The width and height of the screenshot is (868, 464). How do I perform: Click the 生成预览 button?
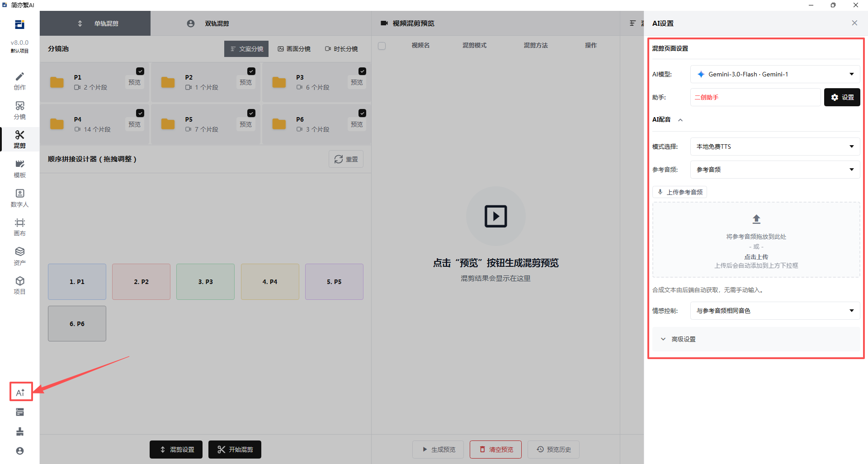[x=438, y=450]
